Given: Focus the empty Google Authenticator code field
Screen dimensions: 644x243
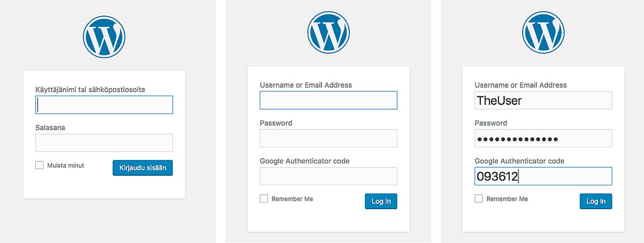Looking at the screenshot, I should (x=328, y=176).
